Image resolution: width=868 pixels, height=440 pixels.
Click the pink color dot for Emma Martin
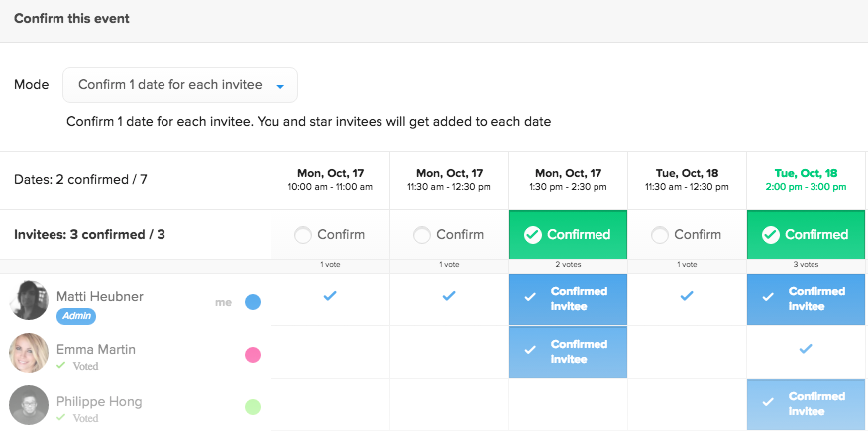[x=253, y=355]
